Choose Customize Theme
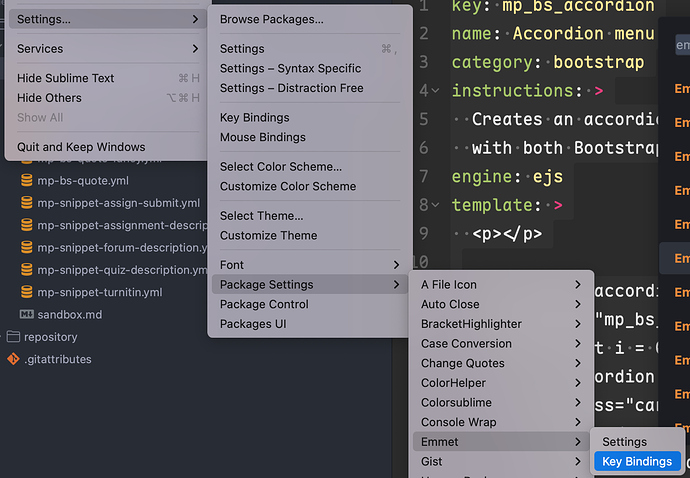 point(310,235)
